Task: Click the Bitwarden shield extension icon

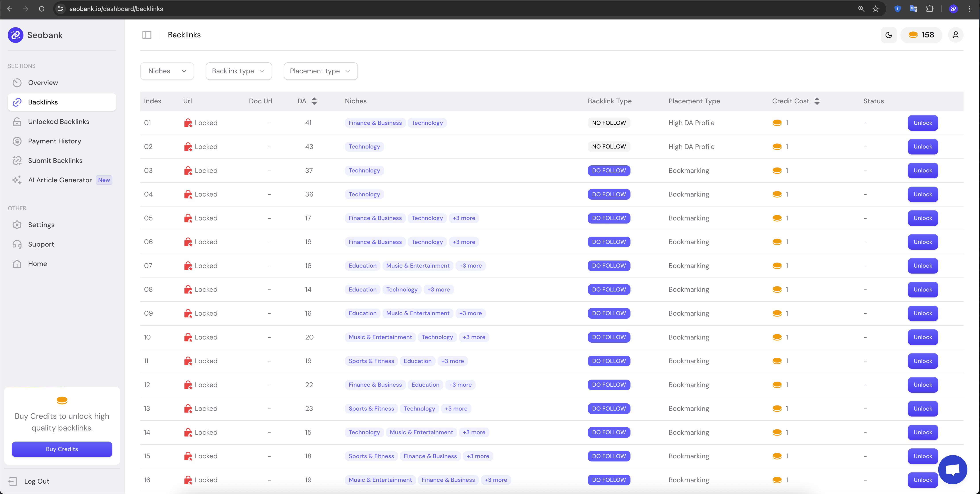Action: (897, 9)
